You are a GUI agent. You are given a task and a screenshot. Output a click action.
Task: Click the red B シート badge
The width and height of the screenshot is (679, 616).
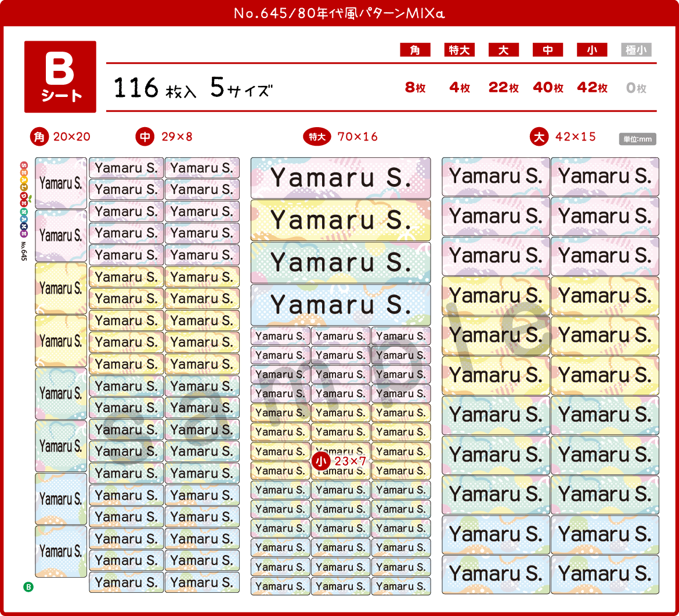pos(60,77)
